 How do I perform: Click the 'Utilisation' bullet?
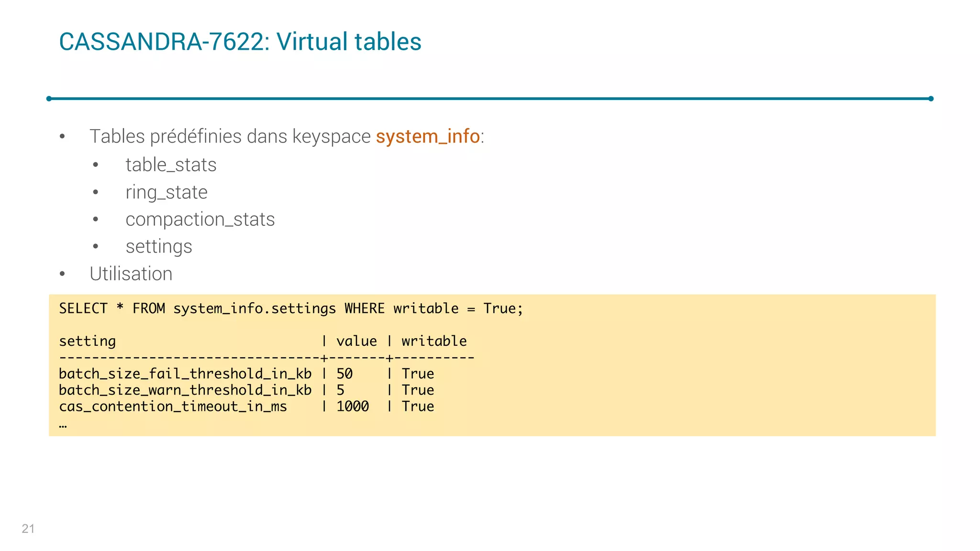coord(131,274)
